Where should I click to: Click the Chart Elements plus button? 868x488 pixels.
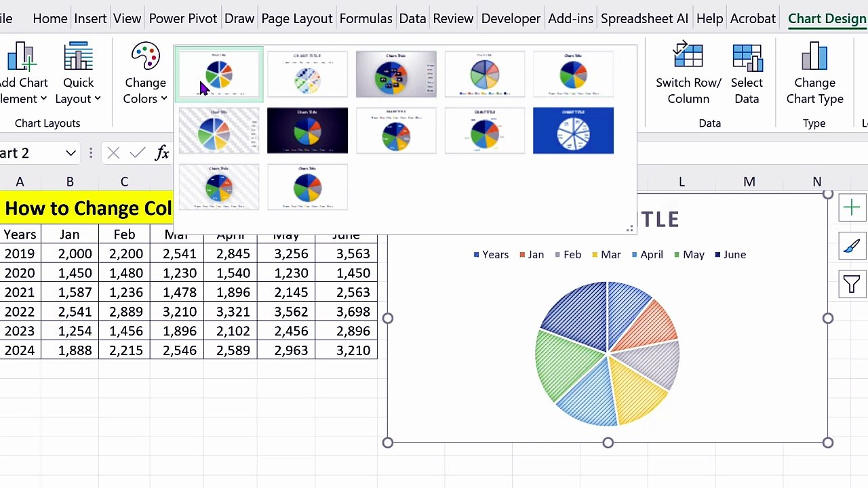(x=852, y=208)
